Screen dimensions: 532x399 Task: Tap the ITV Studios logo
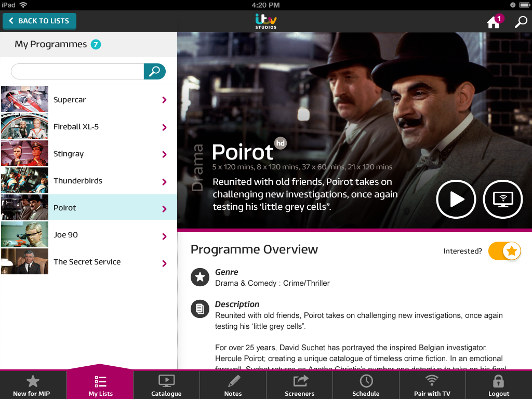tap(266, 21)
